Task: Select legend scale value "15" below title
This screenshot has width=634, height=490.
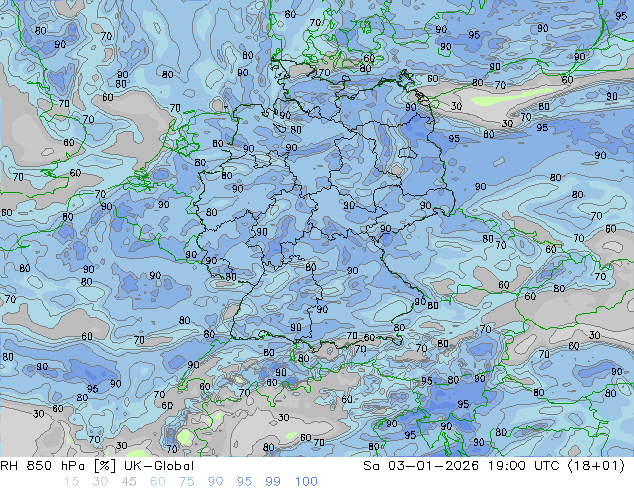Action: [x=72, y=482]
